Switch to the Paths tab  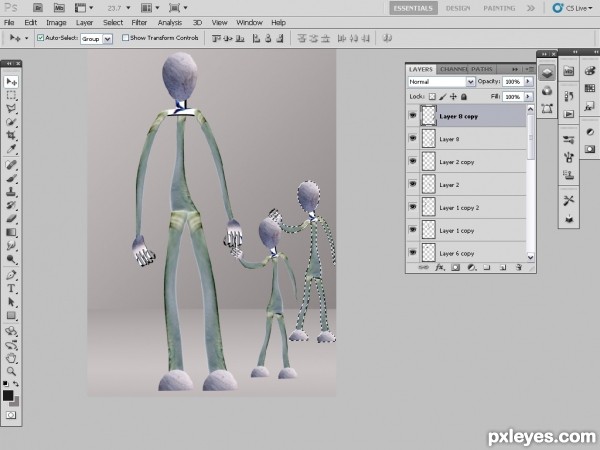(x=481, y=69)
